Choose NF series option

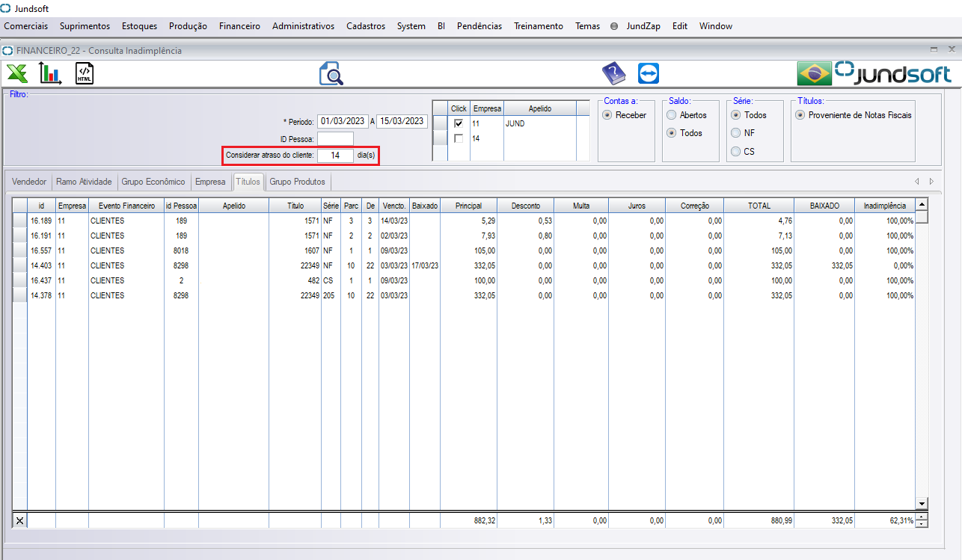(736, 133)
